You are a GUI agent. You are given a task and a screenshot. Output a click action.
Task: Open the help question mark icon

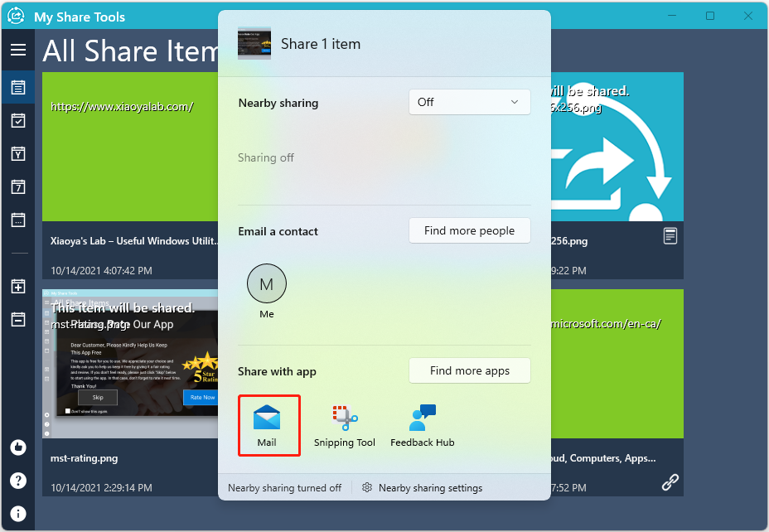(x=17, y=481)
